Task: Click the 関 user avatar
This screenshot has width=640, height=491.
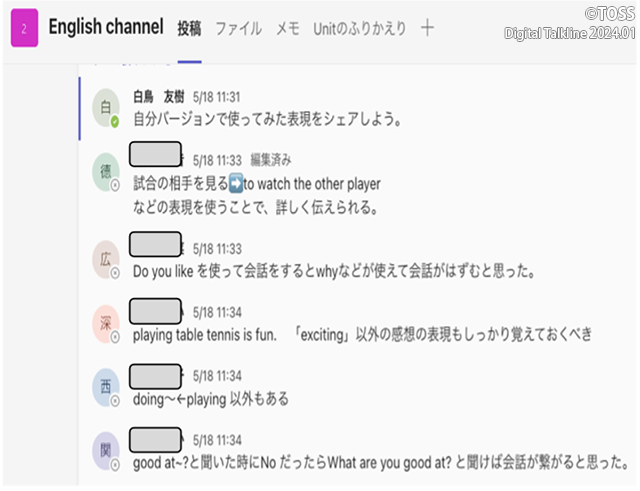Action: 104,450
